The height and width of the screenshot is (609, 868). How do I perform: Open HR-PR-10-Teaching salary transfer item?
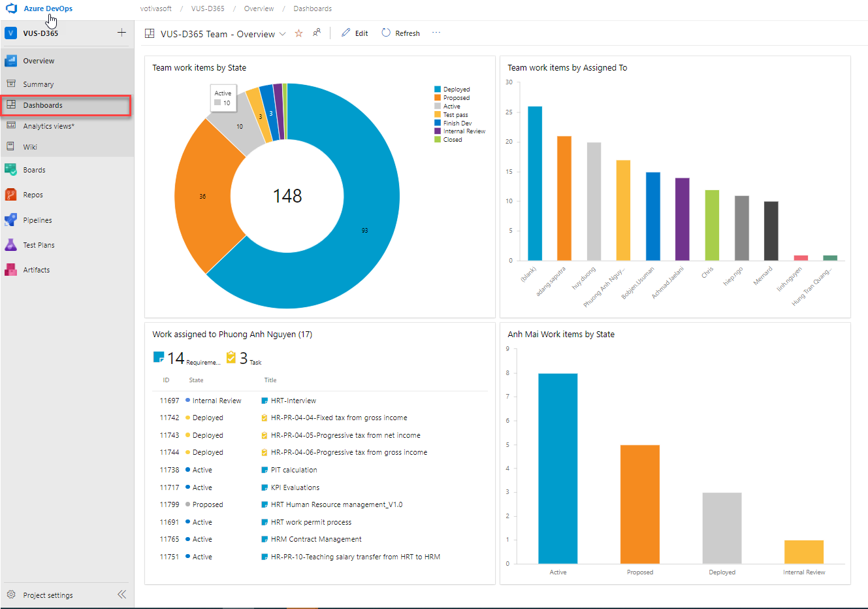click(x=355, y=557)
